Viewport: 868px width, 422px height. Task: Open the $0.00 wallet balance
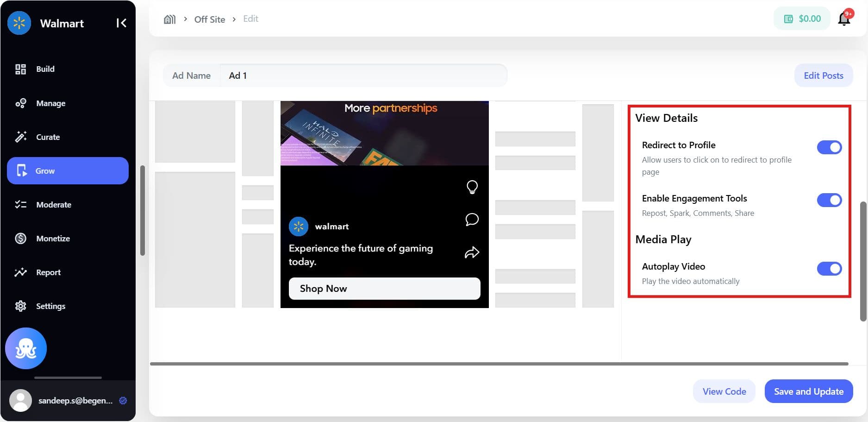(x=802, y=19)
